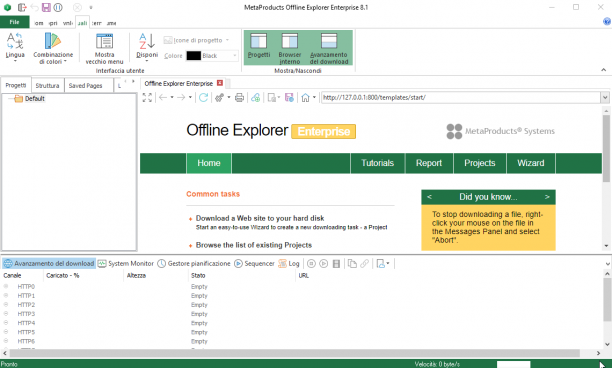Open quick access toolbar customize arrow
Viewport: 612px width, 368px height.
coord(91,7)
